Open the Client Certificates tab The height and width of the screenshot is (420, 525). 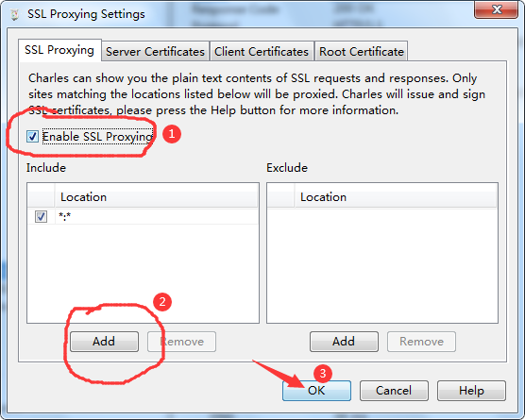(x=262, y=52)
